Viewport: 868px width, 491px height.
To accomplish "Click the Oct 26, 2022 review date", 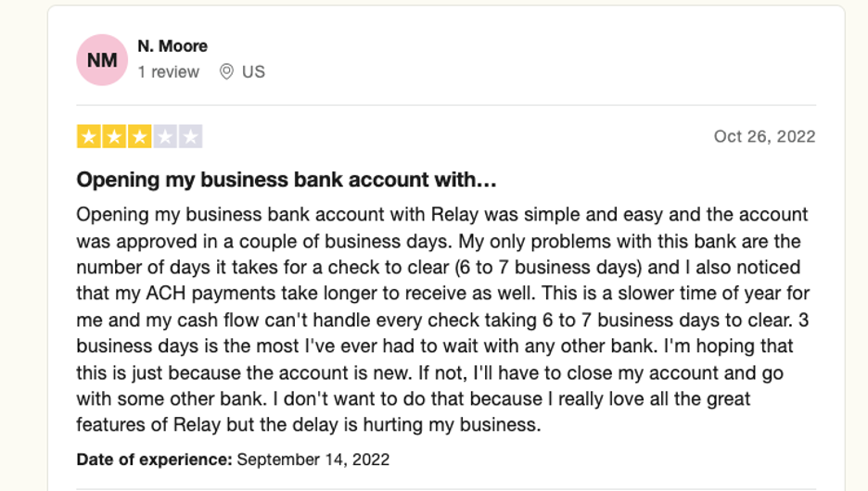I will click(x=764, y=136).
